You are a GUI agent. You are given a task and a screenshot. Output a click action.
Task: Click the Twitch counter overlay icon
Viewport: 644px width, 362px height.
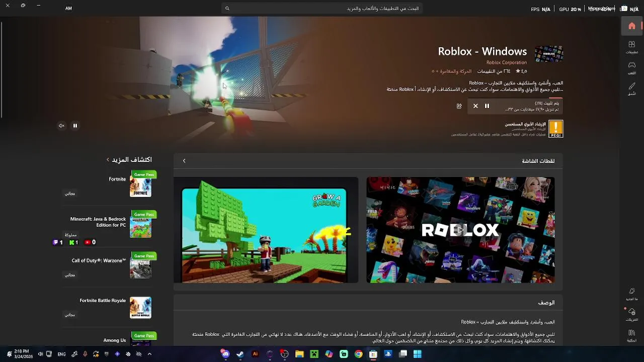pos(56,242)
